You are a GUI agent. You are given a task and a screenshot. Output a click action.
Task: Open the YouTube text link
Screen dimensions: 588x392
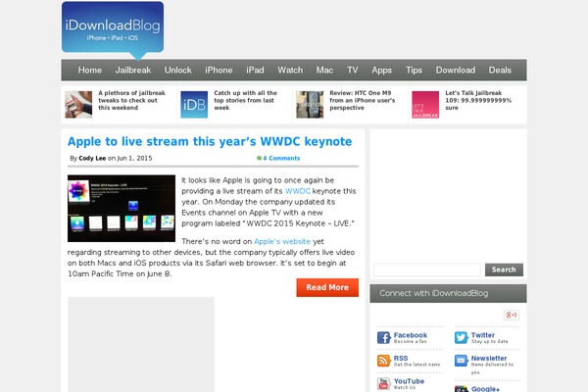(x=409, y=381)
